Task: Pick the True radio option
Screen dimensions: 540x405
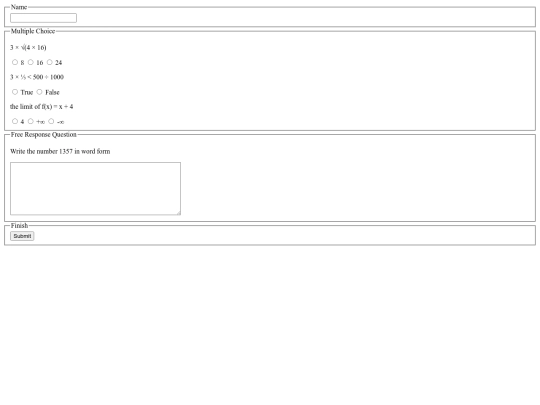Action: [x=15, y=92]
